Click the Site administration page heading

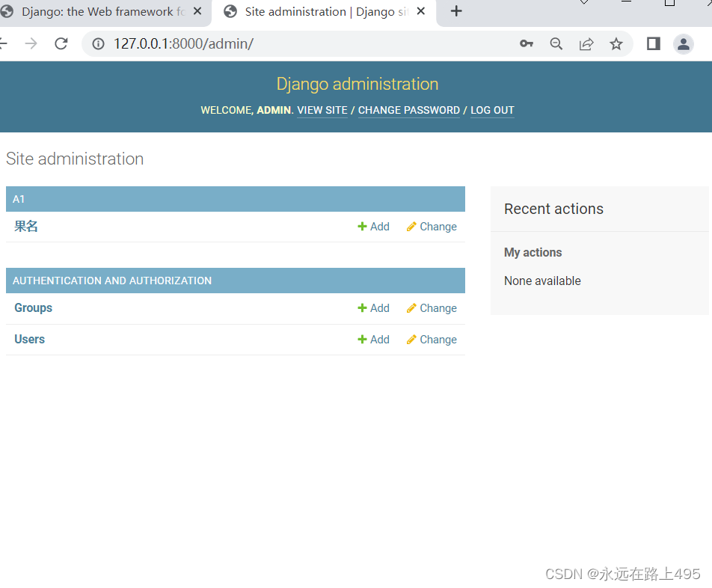pos(75,159)
